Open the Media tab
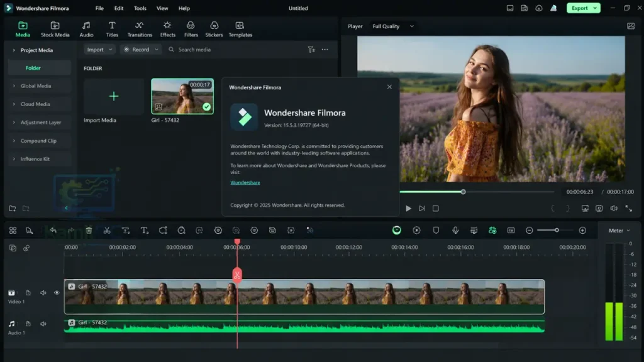 click(x=23, y=29)
